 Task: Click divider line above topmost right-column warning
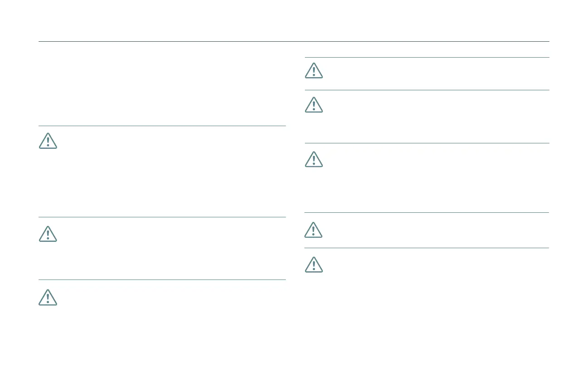[x=426, y=58]
